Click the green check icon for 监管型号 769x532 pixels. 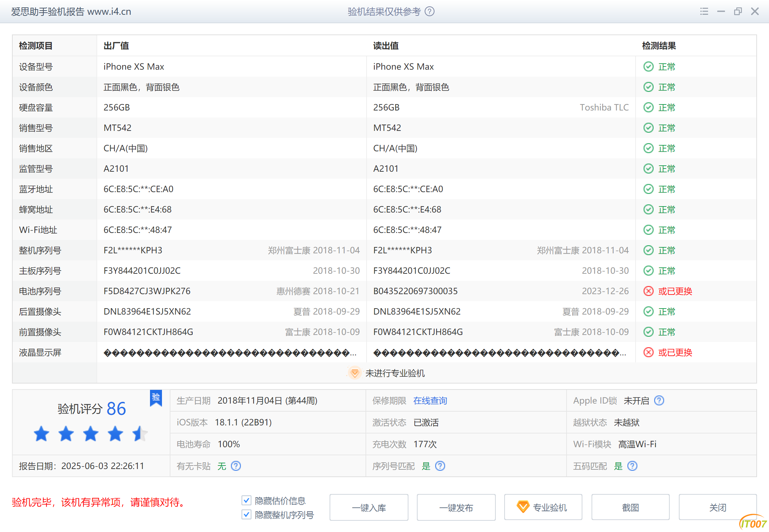tap(649, 169)
